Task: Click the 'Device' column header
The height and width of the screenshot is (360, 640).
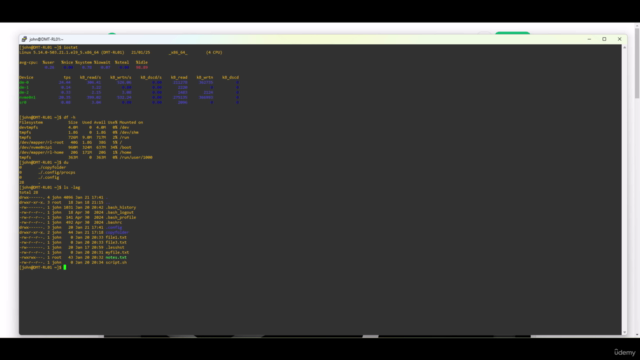Action: 26,78
